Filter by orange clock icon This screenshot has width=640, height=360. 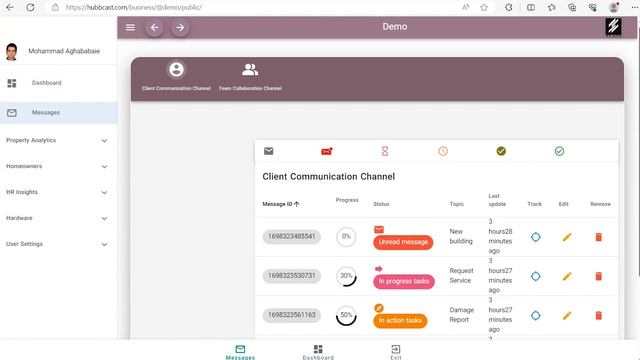(443, 151)
